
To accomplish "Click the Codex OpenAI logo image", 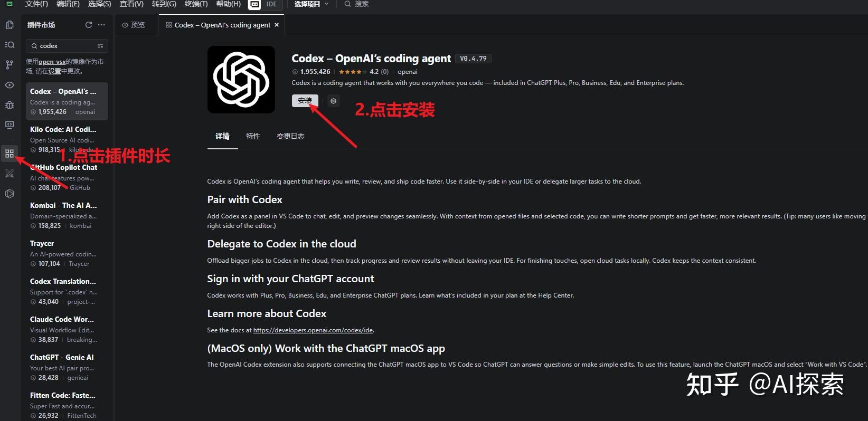I will (x=241, y=80).
